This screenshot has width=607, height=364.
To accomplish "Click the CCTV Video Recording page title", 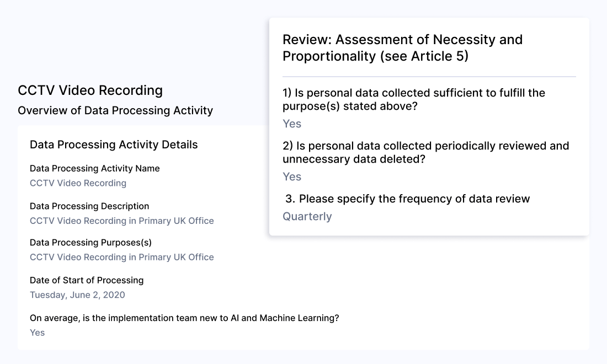I will [90, 90].
